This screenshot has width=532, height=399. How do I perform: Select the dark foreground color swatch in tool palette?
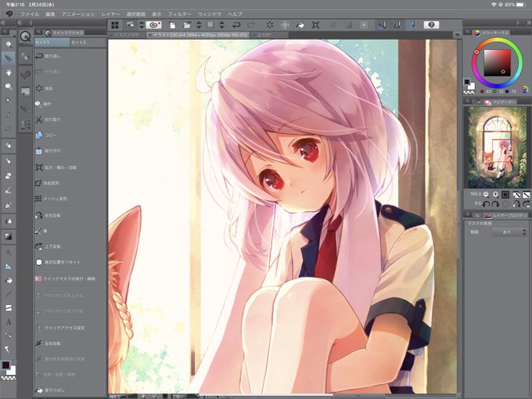(6, 365)
